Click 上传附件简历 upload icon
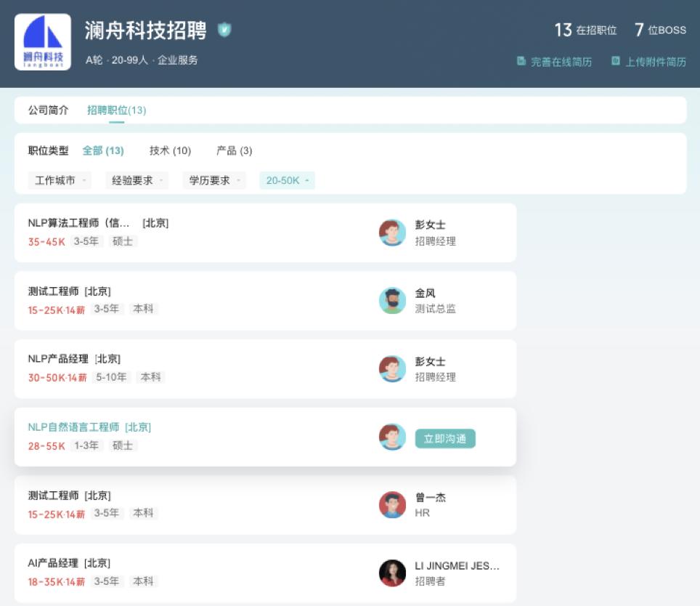Screen dimensions: 700x606 pos(616,61)
